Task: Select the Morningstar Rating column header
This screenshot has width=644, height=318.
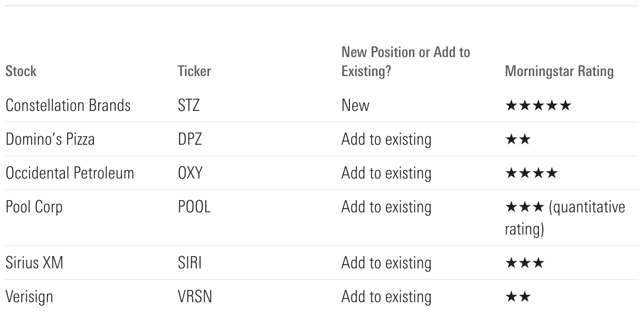Action: click(x=559, y=72)
